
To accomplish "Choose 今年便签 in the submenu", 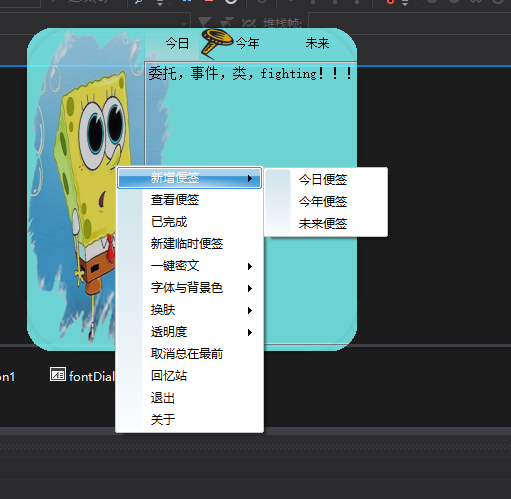I will [x=326, y=202].
